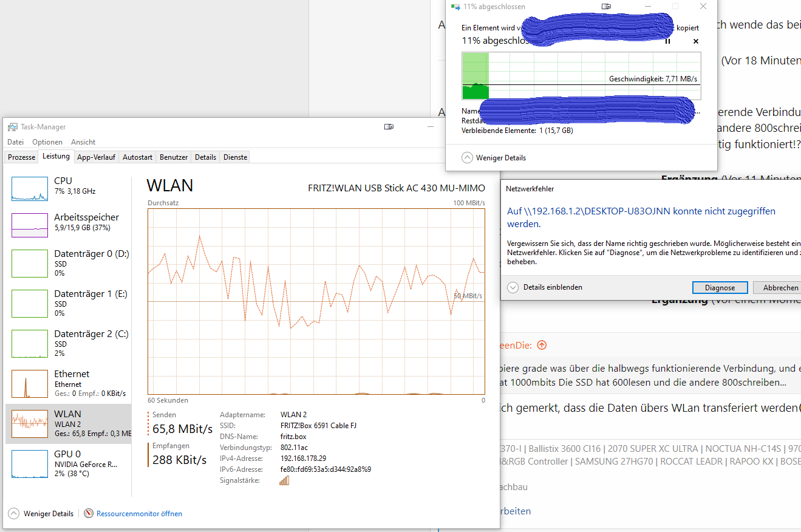Click the network error path message
This screenshot has width=801, height=532.
pos(641,217)
